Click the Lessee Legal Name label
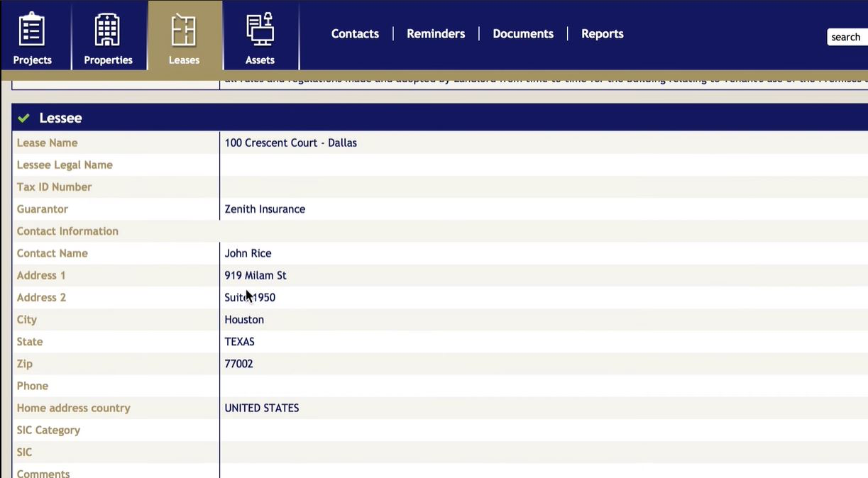Viewport: 868px width, 478px height. (65, 165)
